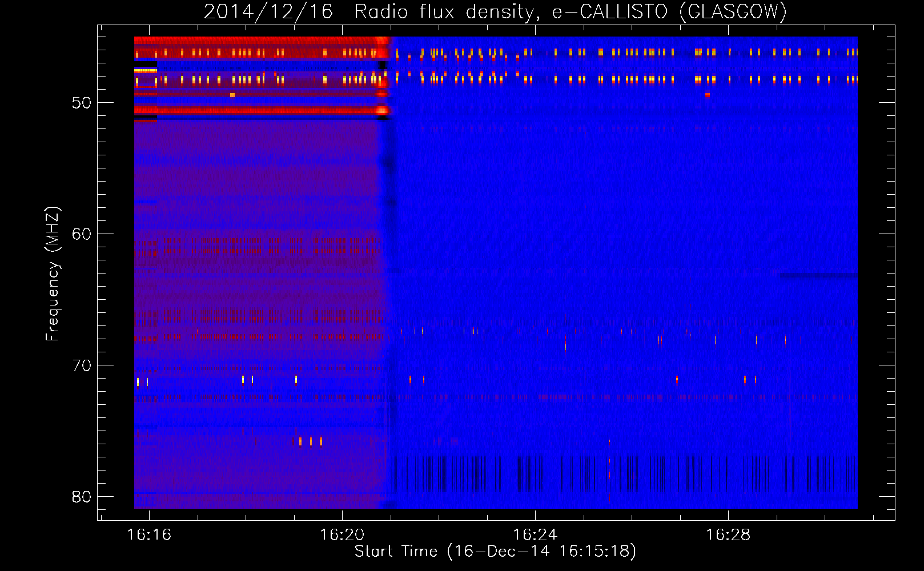This screenshot has width=924, height=571.
Task: Click the plot title '2014/12/16 Radio flux density, e-CALLISTO (GLASGOW)'
Action: [x=495, y=11]
